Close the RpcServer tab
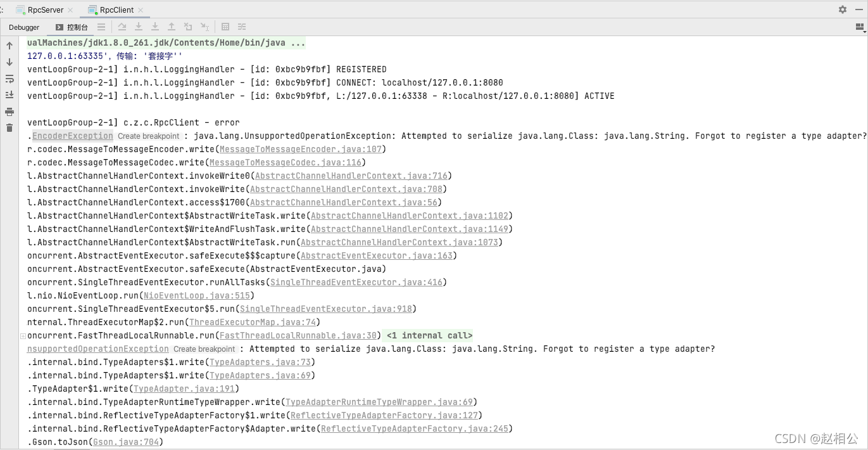This screenshot has width=868, height=450. coord(70,10)
